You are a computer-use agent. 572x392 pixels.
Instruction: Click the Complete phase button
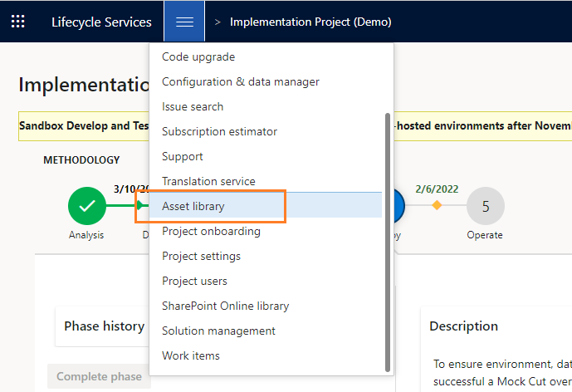(x=99, y=376)
